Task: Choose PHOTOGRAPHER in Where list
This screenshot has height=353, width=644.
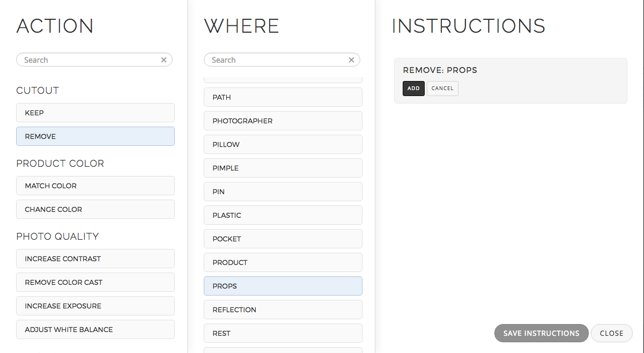Action: coord(283,121)
